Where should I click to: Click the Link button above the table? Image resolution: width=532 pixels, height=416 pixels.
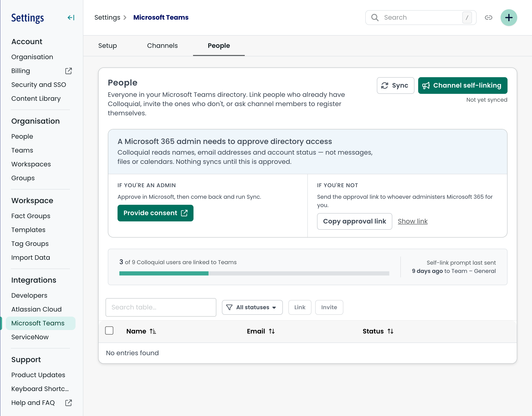(x=300, y=307)
